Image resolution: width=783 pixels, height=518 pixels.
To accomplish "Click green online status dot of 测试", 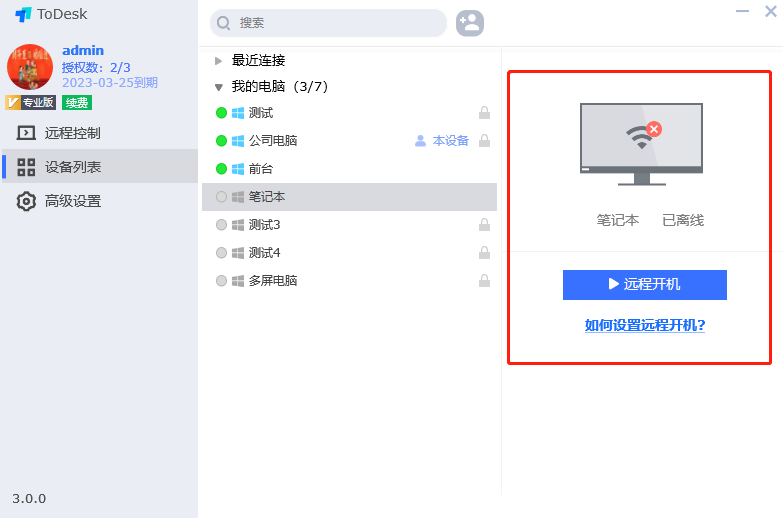I will (221, 113).
